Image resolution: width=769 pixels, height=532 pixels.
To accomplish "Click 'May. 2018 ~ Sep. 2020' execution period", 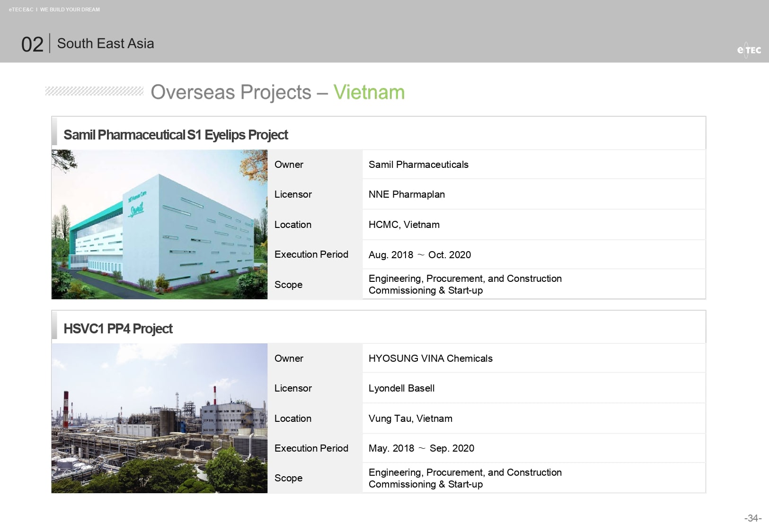I will 421,448.
